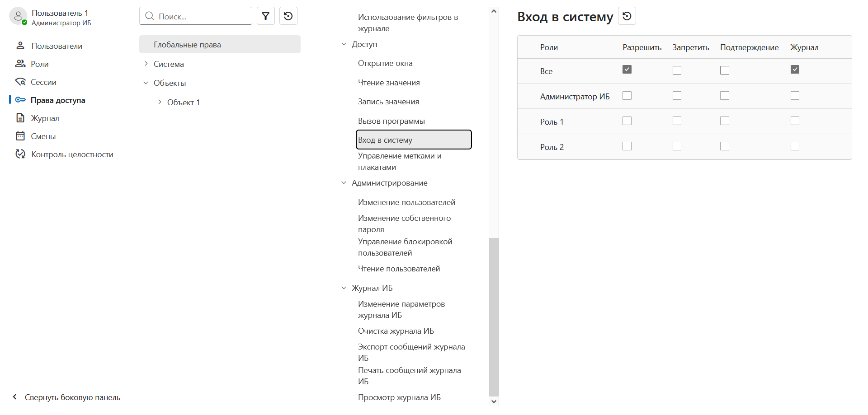Click the reset icon beside the filter button
This screenshot has height=415, width=868.
tap(288, 16)
